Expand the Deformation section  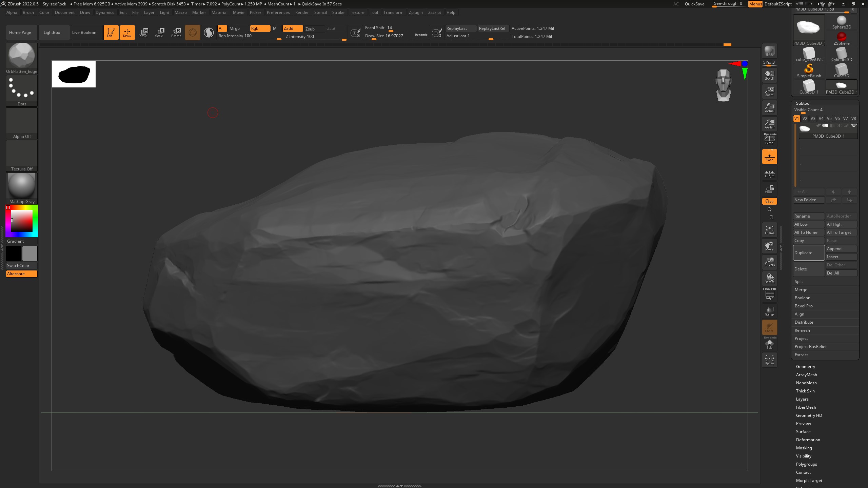click(808, 440)
